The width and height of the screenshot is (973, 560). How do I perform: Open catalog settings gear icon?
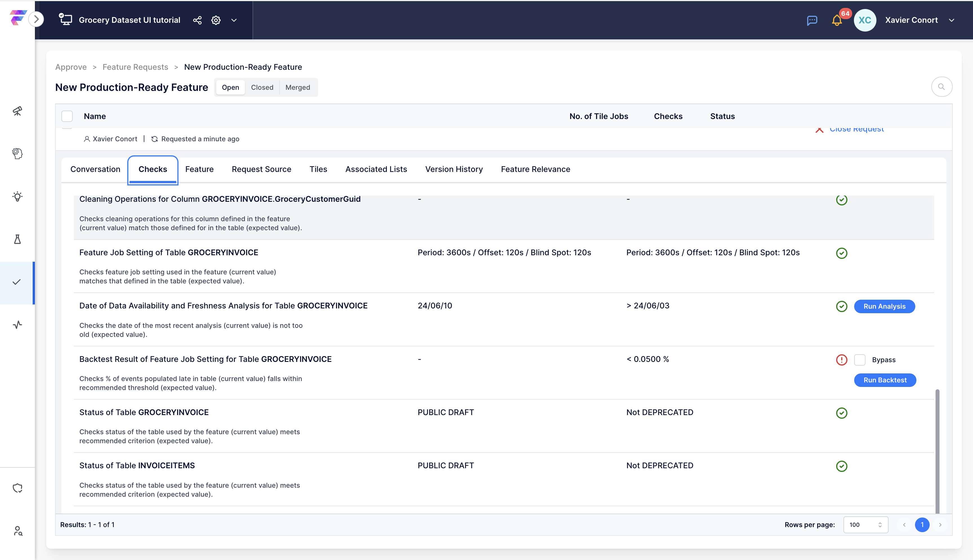216,20
